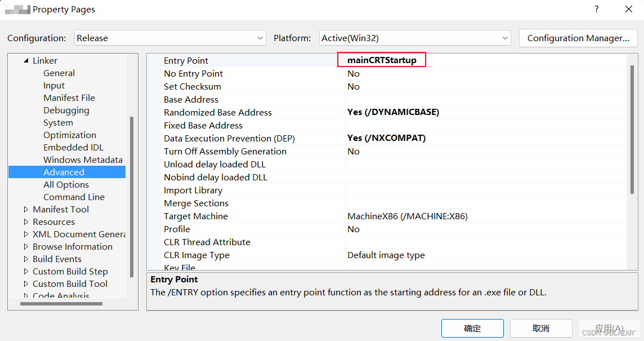Expand the Browse Information node arrow
The image size is (644, 341).
26,247
